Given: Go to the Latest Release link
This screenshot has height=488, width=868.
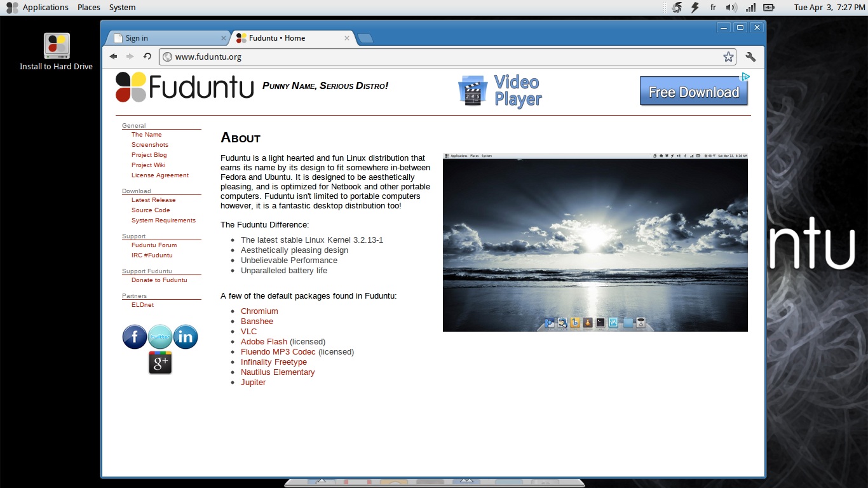Looking at the screenshot, I should tap(154, 200).
